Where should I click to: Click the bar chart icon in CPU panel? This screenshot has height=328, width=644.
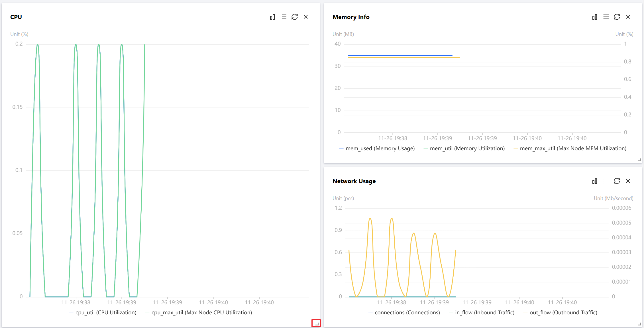click(x=272, y=17)
